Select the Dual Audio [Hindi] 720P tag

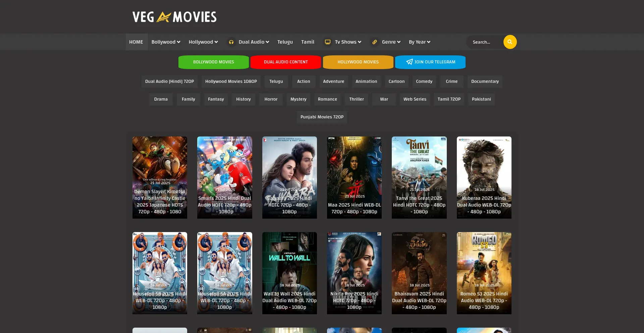coord(169,81)
